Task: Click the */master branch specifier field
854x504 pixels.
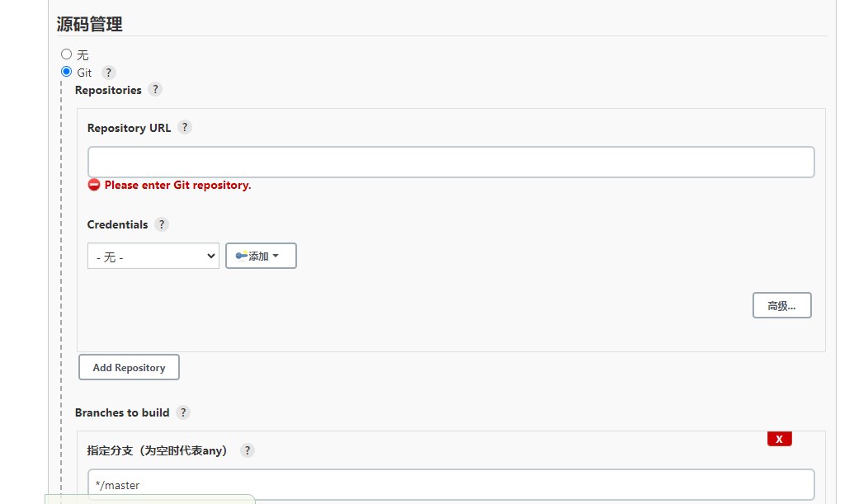Action: pyautogui.click(x=451, y=484)
